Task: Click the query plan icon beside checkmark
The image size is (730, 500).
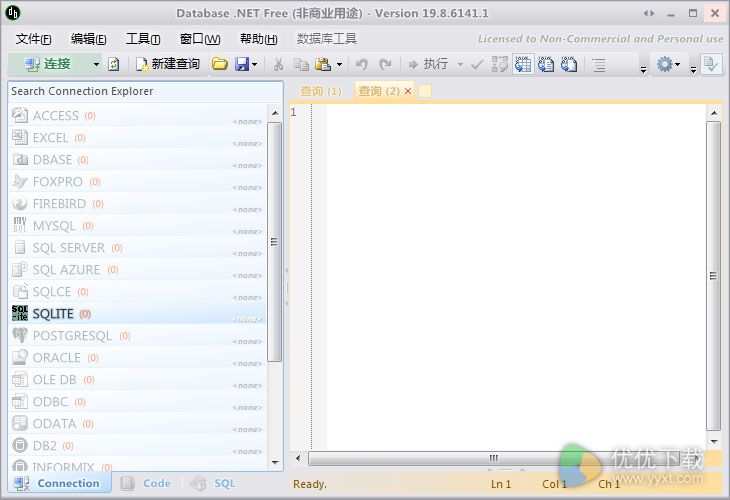Action: 500,64
